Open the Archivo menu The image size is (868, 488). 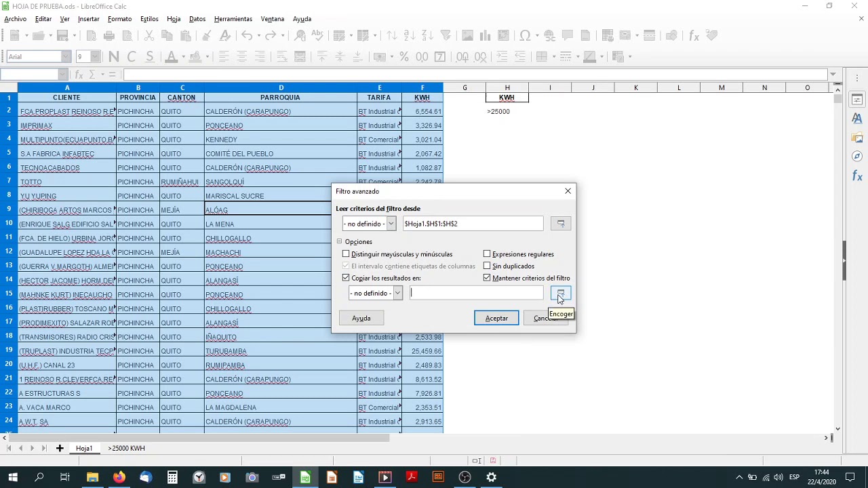[x=16, y=19]
